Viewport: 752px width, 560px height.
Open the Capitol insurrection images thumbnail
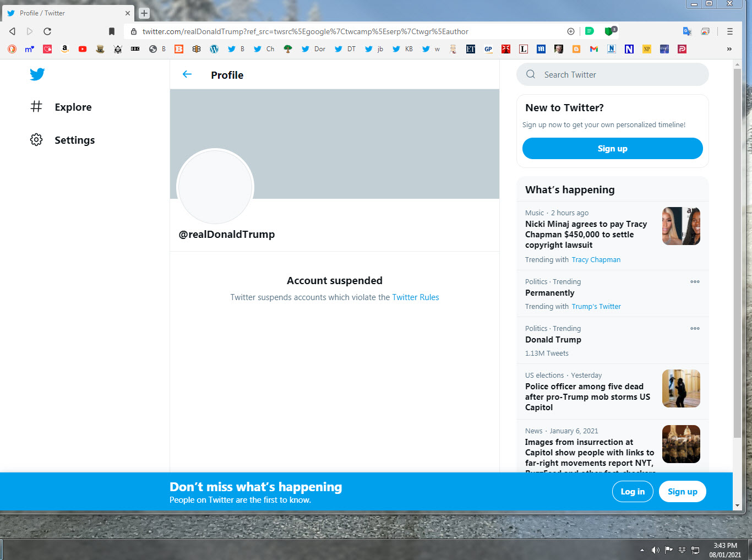pos(681,444)
